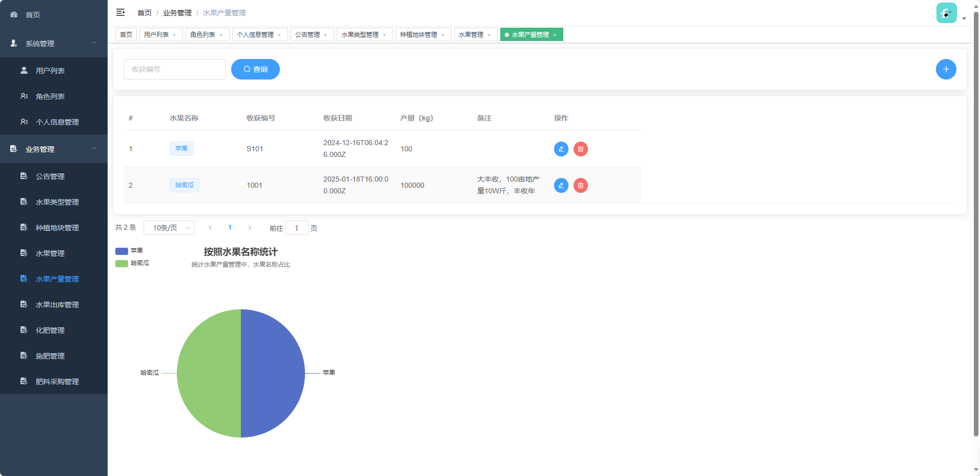Click the 查询 search button
Viewport: 980px width, 476px height.
[x=255, y=69]
